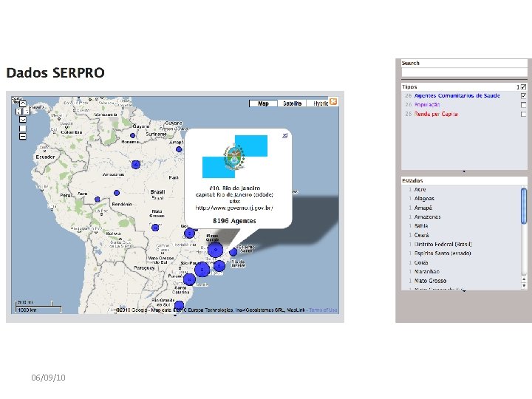The height and width of the screenshot is (399, 532).
Task: Select Alagoas in the Estados list
Action: pyautogui.click(x=424, y=199)
